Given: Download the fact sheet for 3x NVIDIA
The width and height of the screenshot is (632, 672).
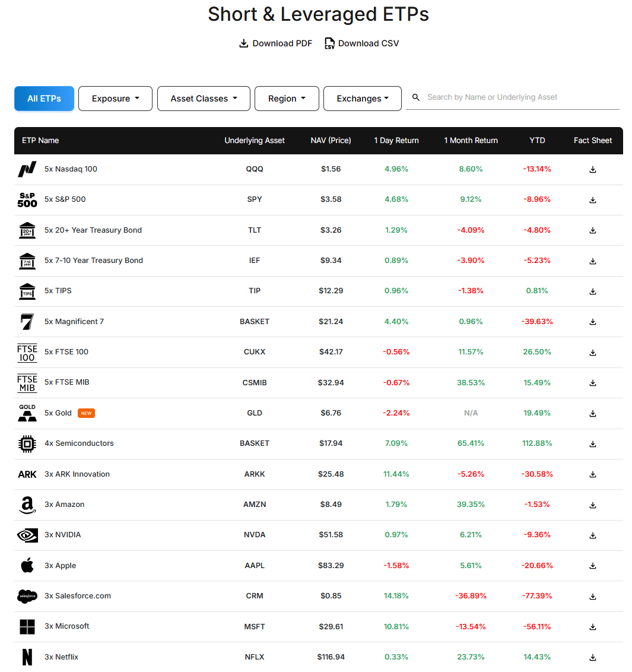Looking at the screenshot, I should pyautogui.click(x=592, y=535).
